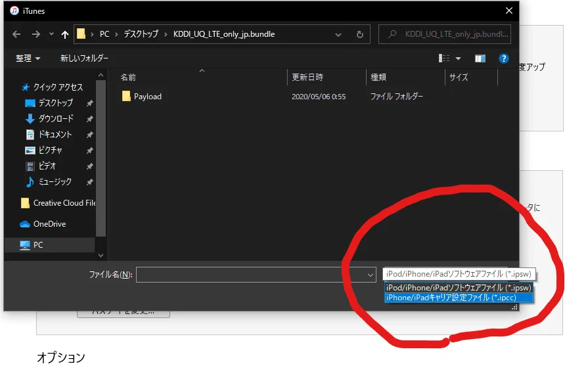Click the folder search box

click(444, 34)
